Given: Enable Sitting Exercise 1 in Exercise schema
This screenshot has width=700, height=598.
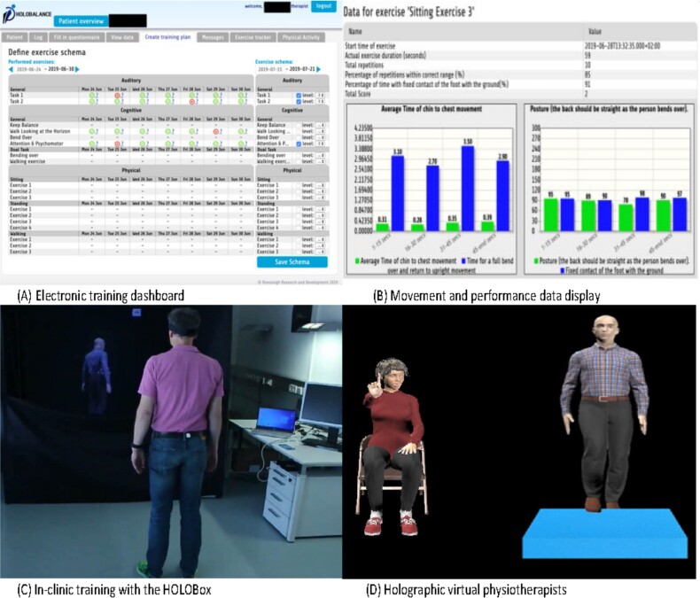Looking at the screenshot, I should tap(299, 185).
